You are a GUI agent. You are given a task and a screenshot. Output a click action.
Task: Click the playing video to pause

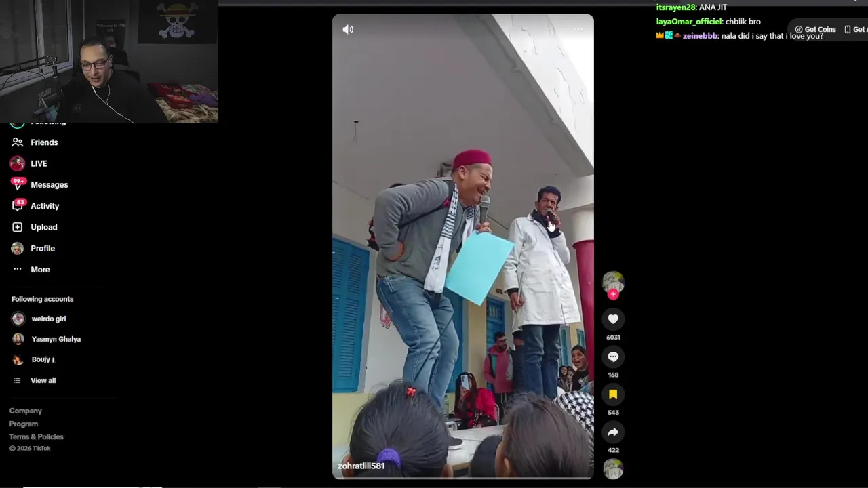point(463,246)
